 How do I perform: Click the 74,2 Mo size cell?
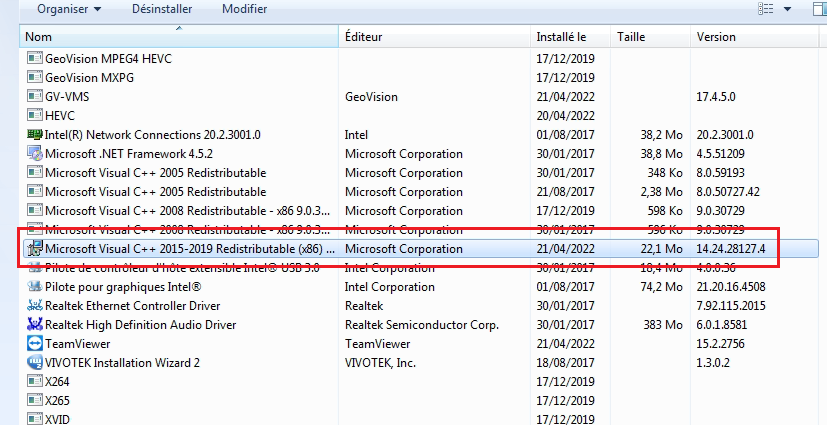[662, 287]
